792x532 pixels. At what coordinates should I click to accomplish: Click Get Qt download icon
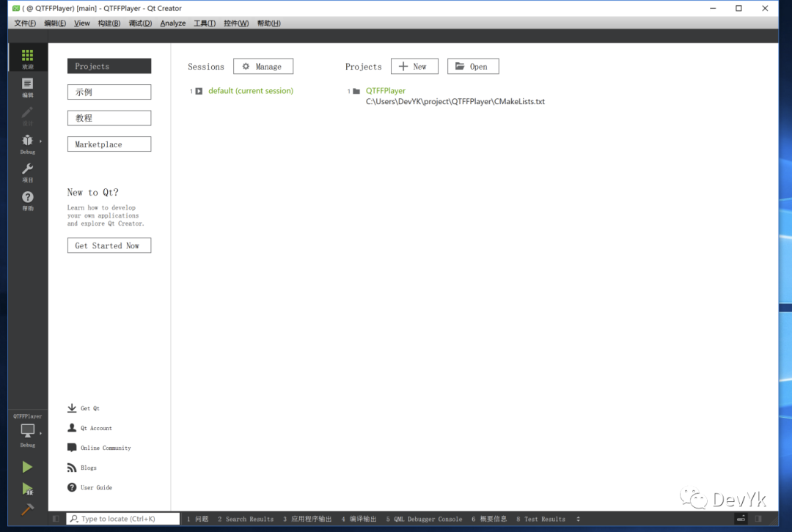click(x=72, y=408)
